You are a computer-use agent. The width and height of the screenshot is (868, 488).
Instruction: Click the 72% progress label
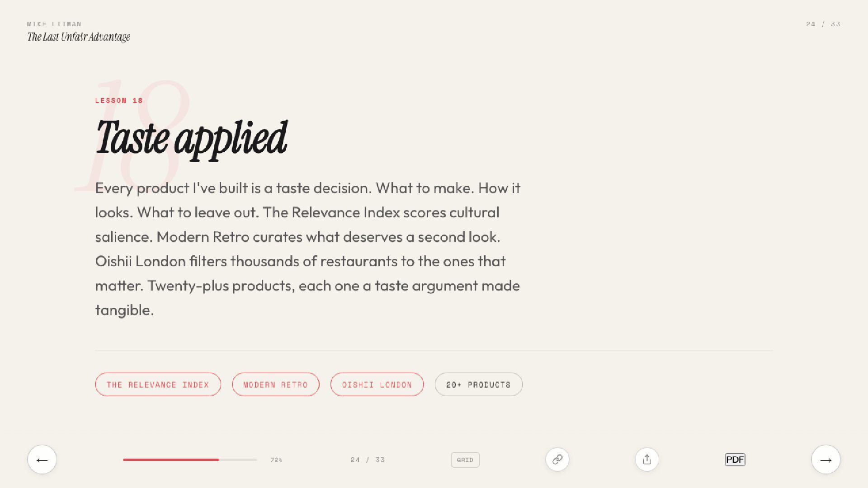[276, 460]
